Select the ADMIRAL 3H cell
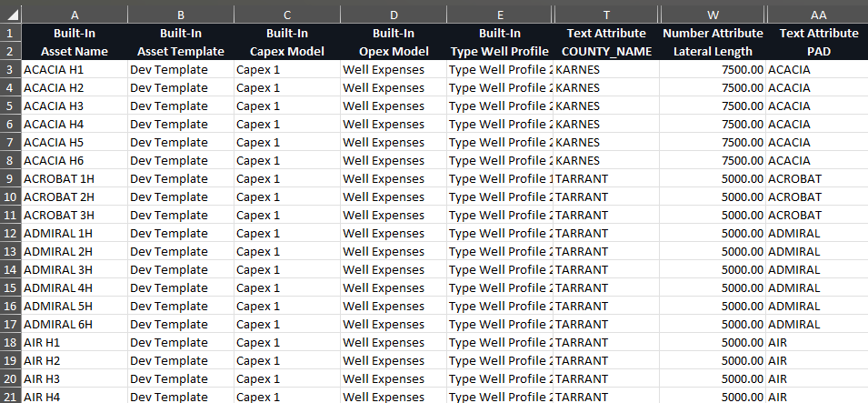 tap(75, 270)
